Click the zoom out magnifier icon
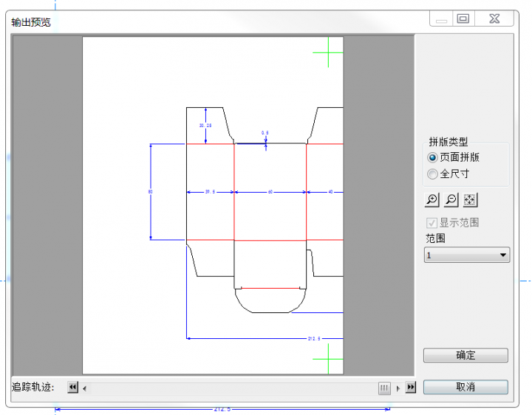 (451, 200)
